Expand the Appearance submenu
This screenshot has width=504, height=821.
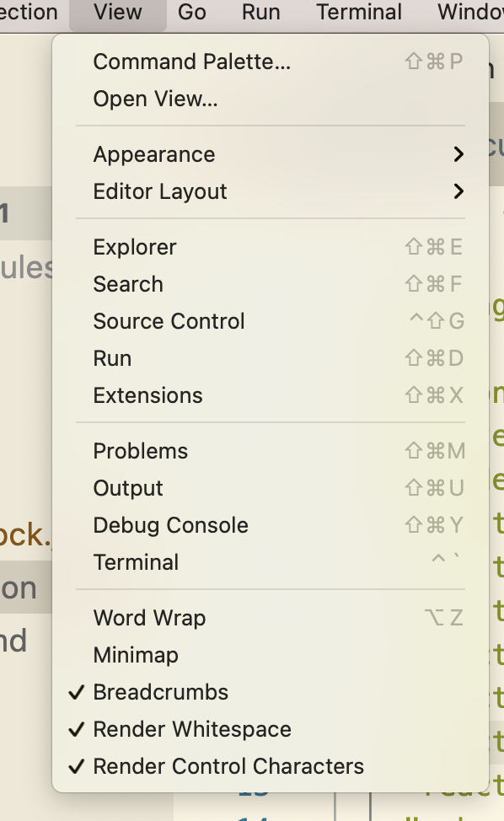pyautogui.click(x=271, y=154)
